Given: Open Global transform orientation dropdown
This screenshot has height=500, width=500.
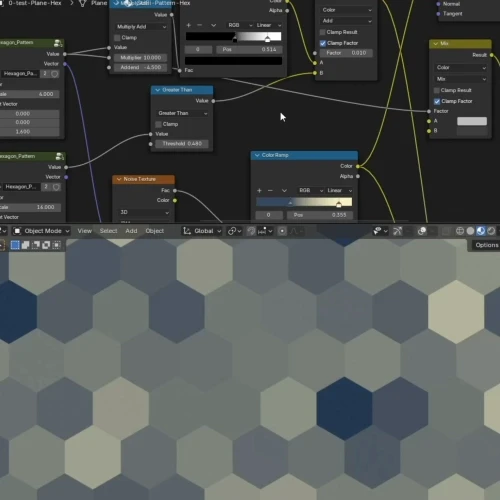Looking at the screenshot, I should coord(202,231).
